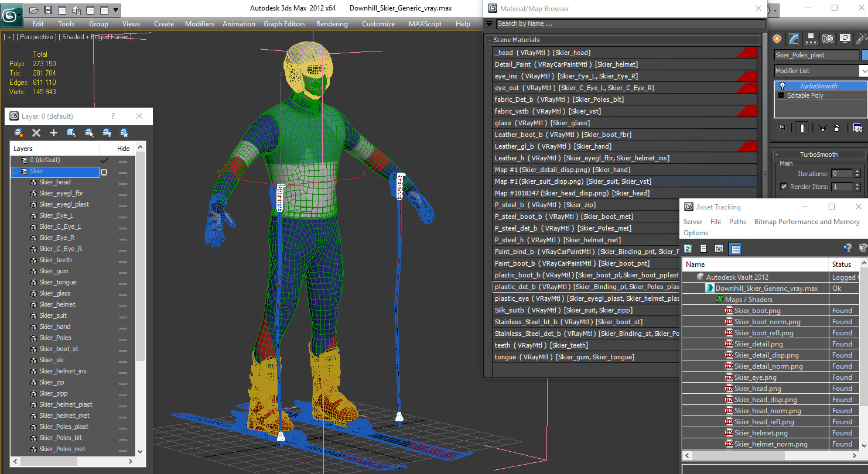Image resolution: width=868 pixels, height=474 pixels.
Task: Click the Save File floppy icon
Action: [48, 10]
